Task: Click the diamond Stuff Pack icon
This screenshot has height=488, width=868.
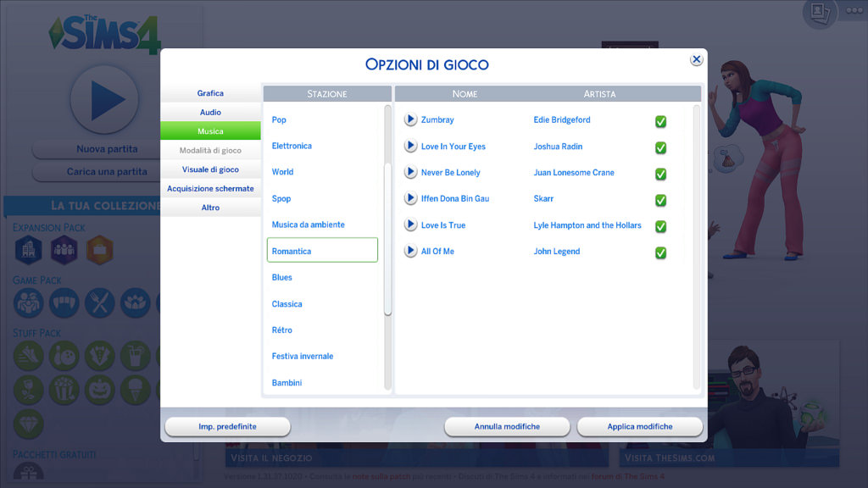Action: click(x=28, y=425)
